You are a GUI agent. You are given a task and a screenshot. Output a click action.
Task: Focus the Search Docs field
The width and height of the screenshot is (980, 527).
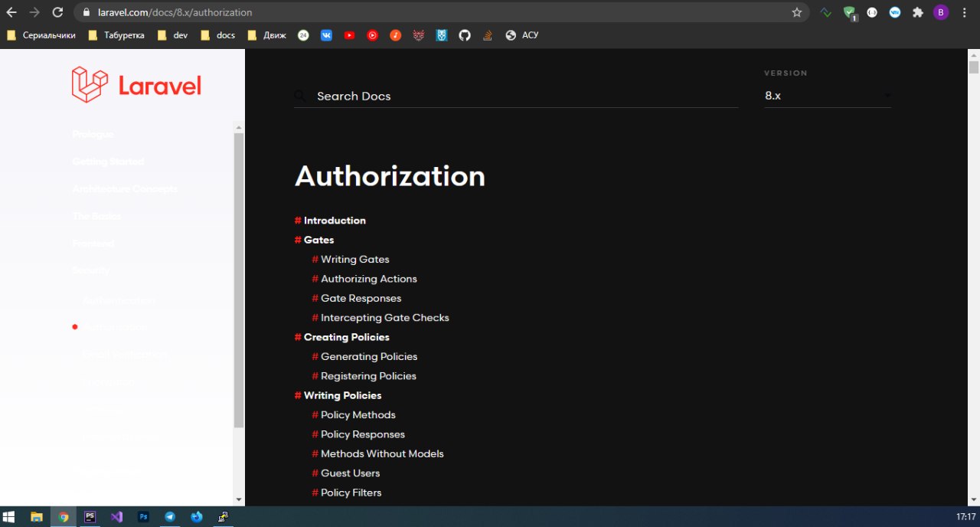(x=516, y=96)
